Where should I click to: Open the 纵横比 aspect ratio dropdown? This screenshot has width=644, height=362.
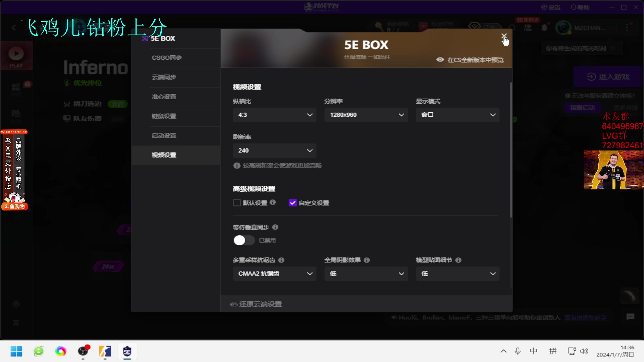(274, 115)
